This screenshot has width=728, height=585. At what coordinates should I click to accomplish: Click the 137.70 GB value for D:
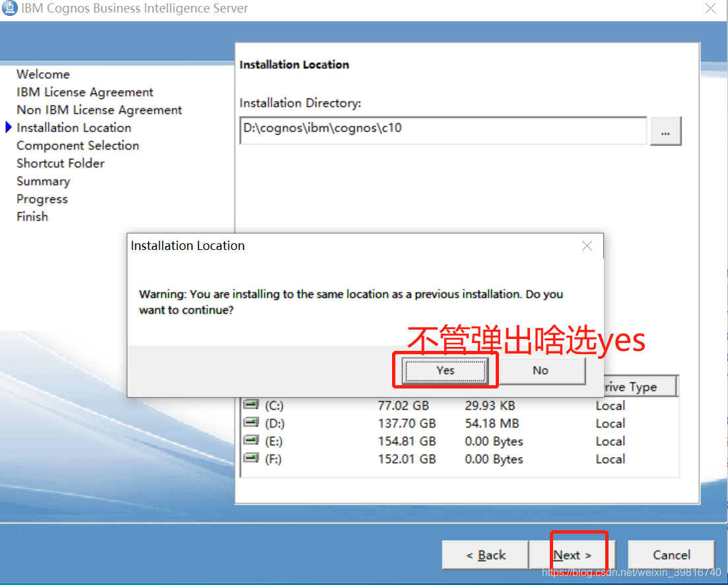407,423
